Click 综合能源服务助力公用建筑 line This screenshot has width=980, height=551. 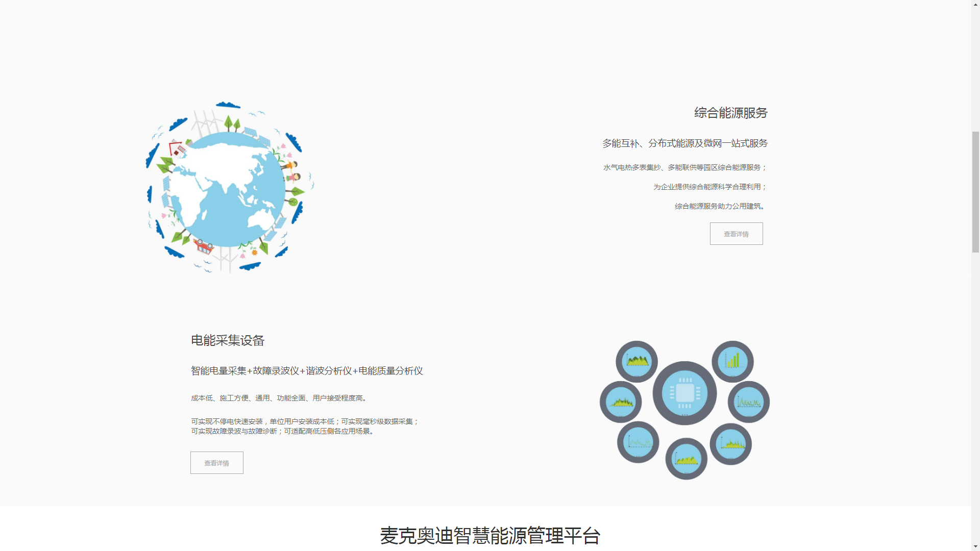721,206
